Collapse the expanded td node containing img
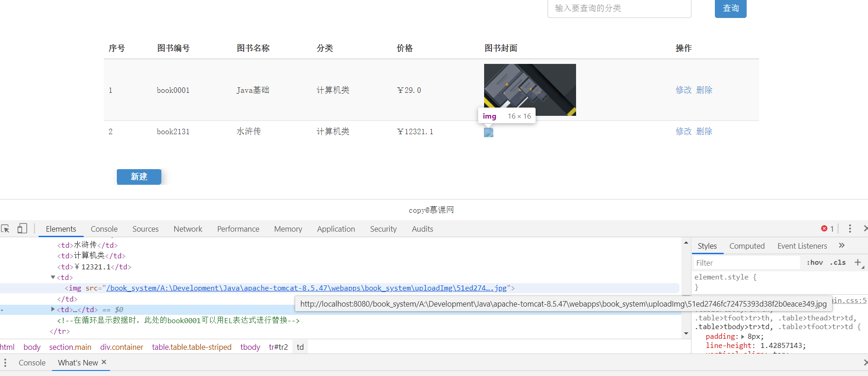 click(53, 277)
